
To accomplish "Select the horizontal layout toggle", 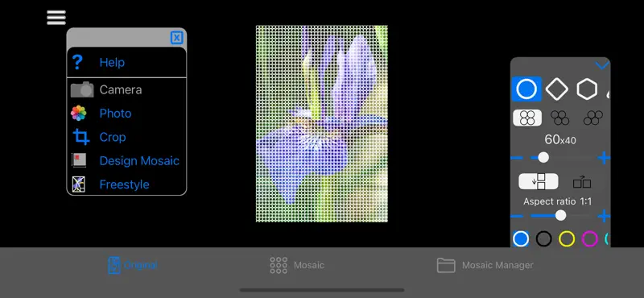I will 582,182.
